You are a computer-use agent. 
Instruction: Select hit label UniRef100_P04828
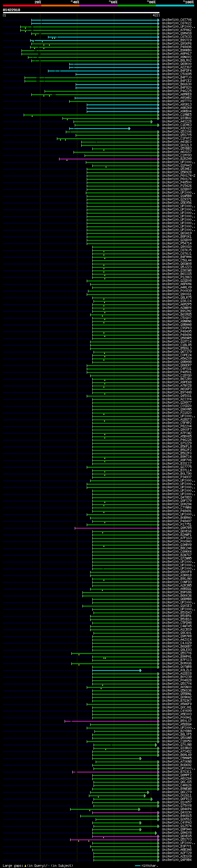[177, 680]
